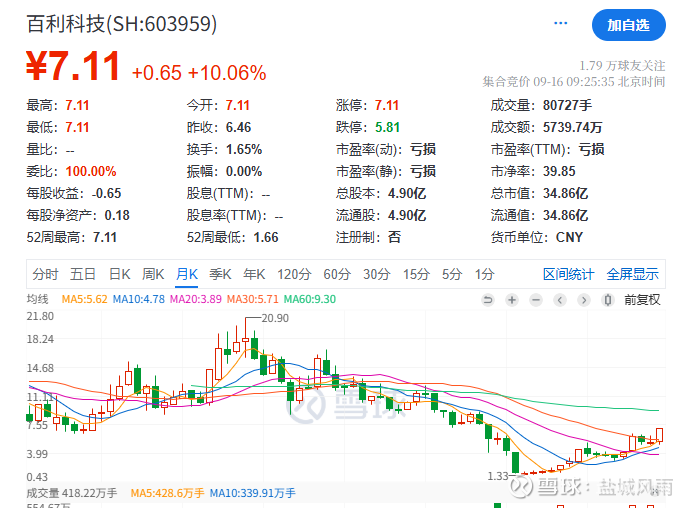Click the 1.79 万球友关注 followers text
This screenshot has height=508, width=693.
[622, 65]
